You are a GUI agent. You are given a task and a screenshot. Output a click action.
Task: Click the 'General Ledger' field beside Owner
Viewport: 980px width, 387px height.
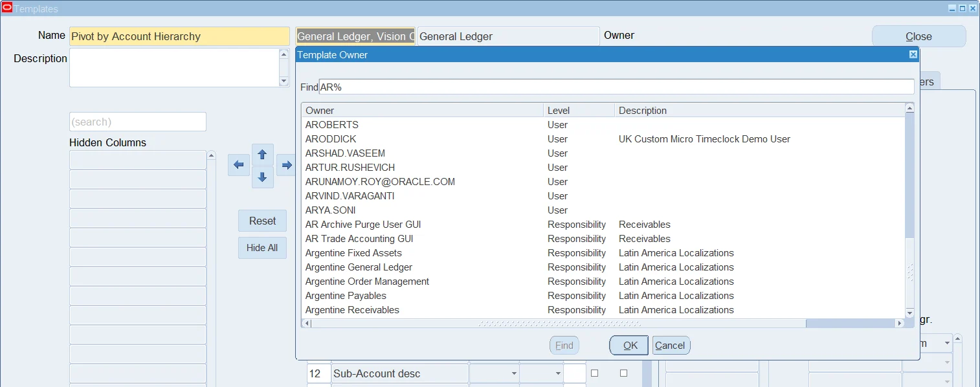[x=508, y=36]
